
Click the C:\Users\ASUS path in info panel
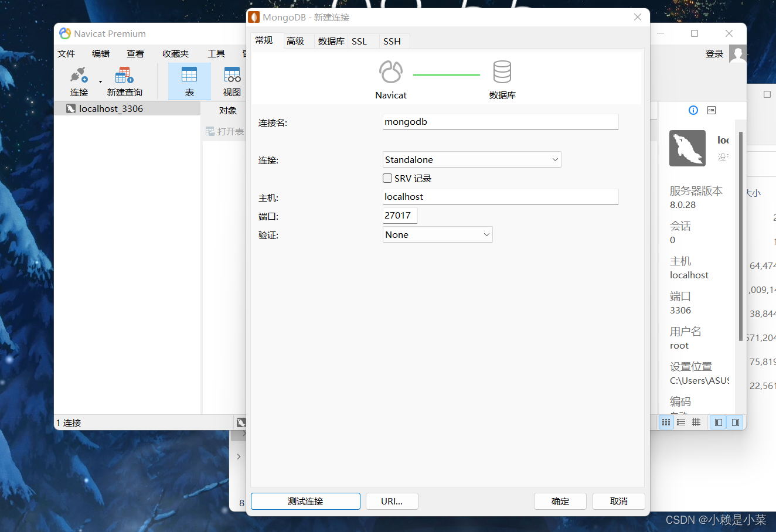[699, 381]
